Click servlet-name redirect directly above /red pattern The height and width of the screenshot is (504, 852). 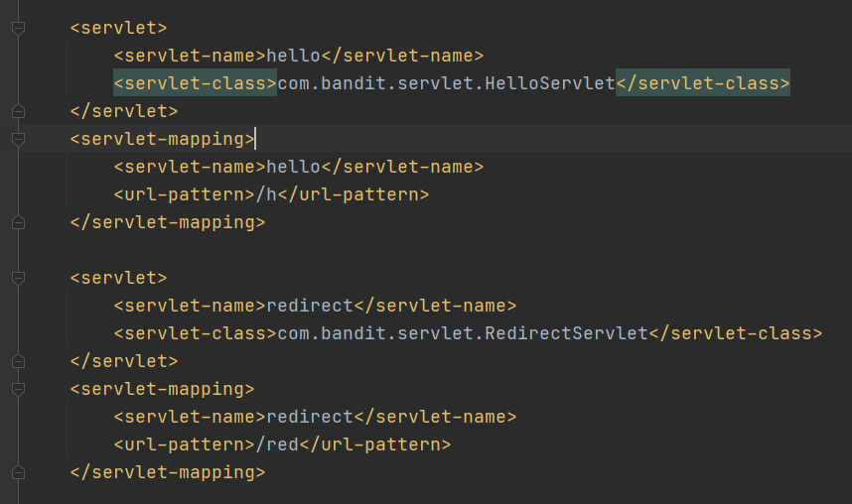[310, 417]
